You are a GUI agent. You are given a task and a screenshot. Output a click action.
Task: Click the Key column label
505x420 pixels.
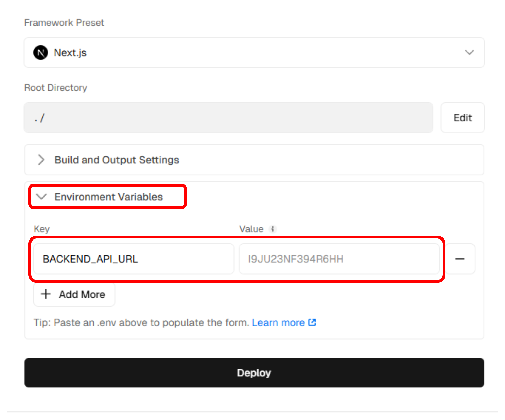pyautogui.click(x=42, y=229)
